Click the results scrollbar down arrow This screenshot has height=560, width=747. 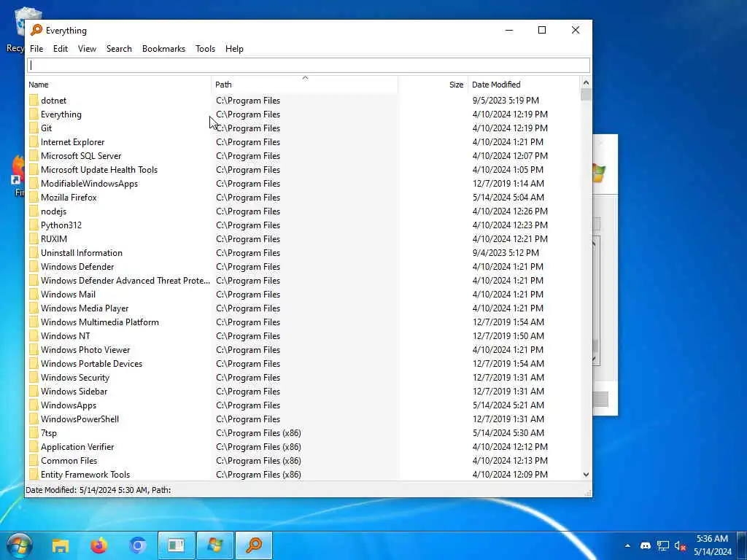586,474
